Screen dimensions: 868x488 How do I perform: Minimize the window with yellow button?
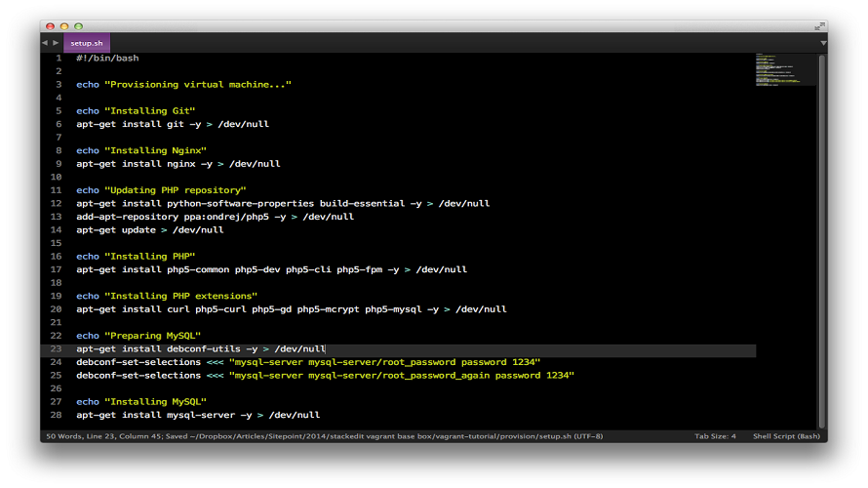[64, 26]
